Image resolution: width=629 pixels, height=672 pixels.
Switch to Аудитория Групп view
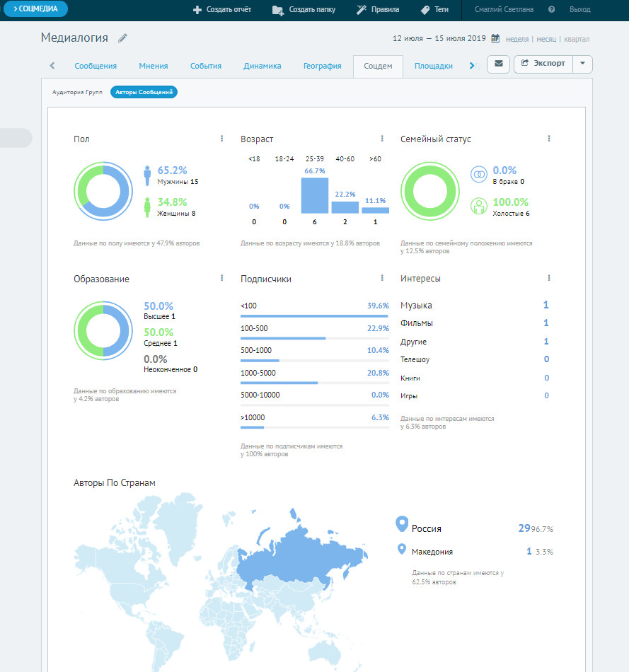tap(77, 93)
